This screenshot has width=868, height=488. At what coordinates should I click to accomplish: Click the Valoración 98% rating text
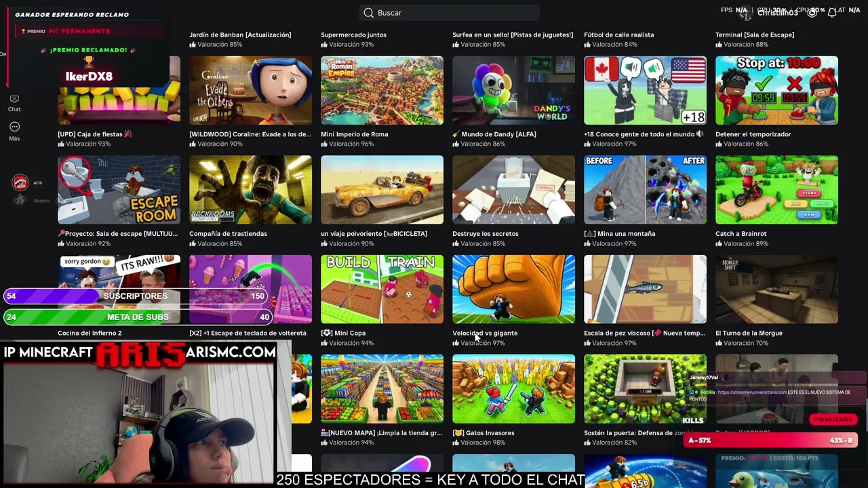click(483, 443)
